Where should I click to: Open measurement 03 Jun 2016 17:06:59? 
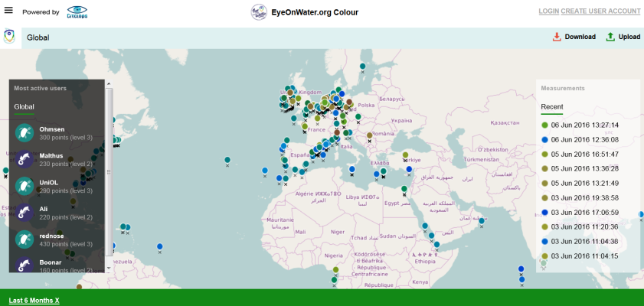point(580,213)
